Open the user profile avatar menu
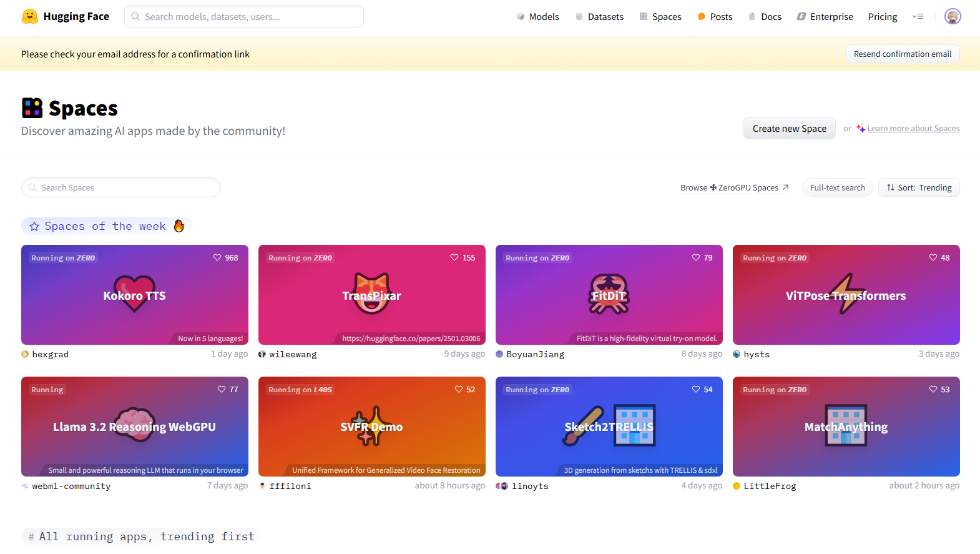 tap(953, 16)
